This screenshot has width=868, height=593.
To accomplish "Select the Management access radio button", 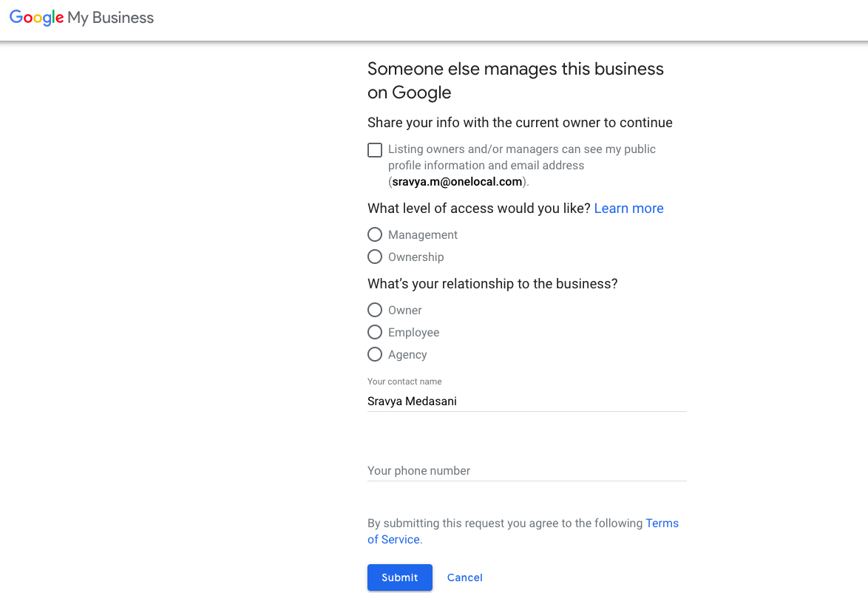I will coord(375,234).
